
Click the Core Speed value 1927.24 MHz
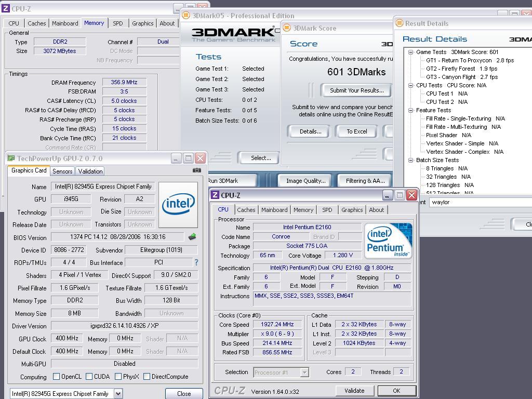(277, 324)
